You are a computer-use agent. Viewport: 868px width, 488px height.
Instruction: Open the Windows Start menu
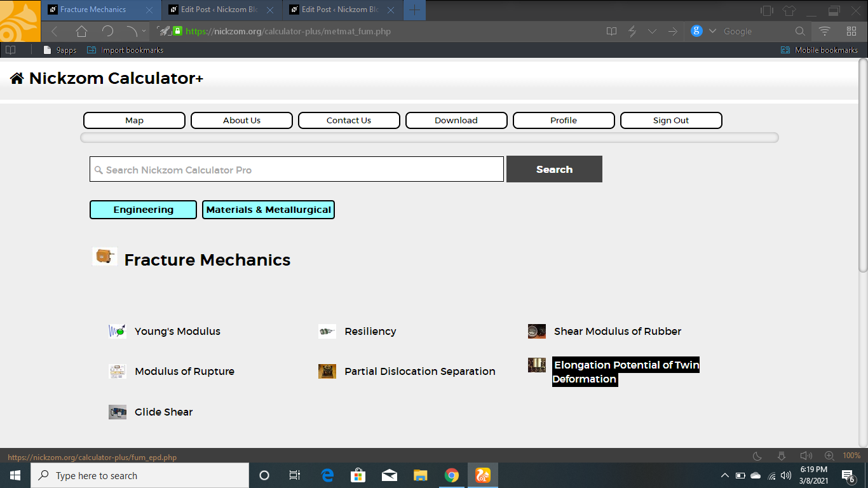coord(15,475)
